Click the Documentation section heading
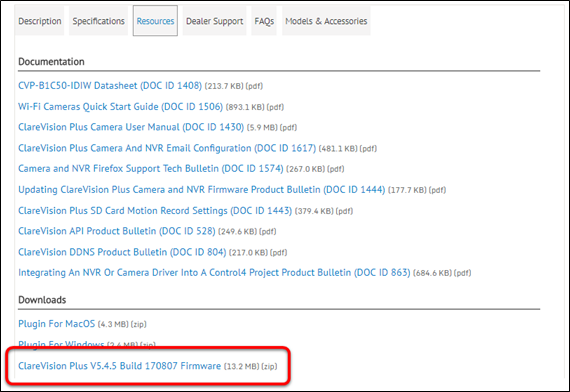Viewport: 570px width, 392px height. pyautogui.click(x=51, y=62)
